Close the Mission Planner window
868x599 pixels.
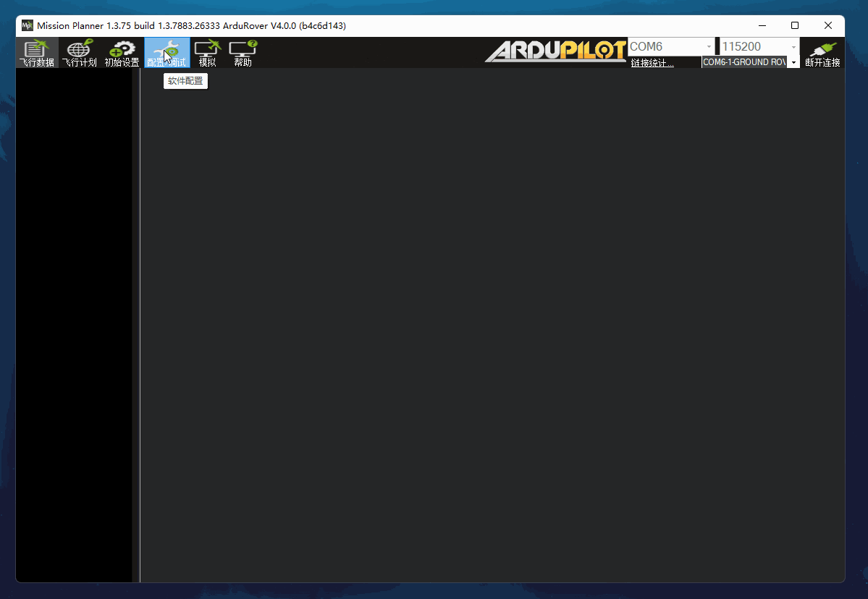[x=828, y=25]
